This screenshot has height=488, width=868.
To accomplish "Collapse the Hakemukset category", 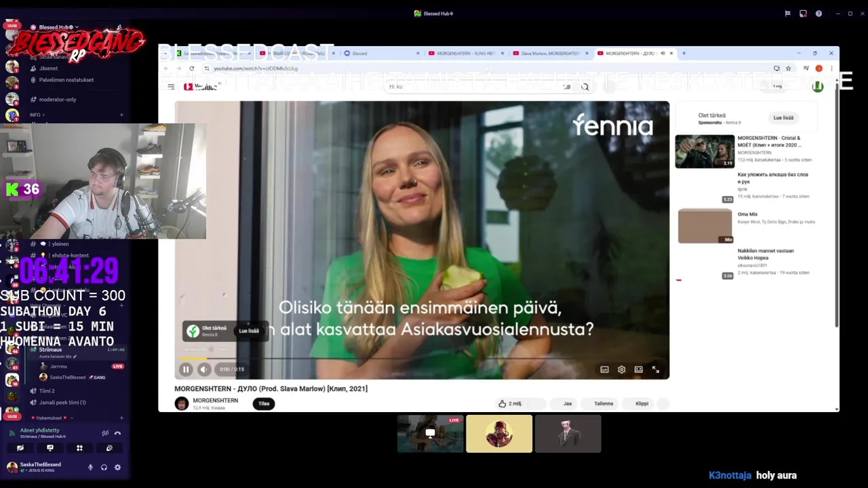I will (52, 418).
